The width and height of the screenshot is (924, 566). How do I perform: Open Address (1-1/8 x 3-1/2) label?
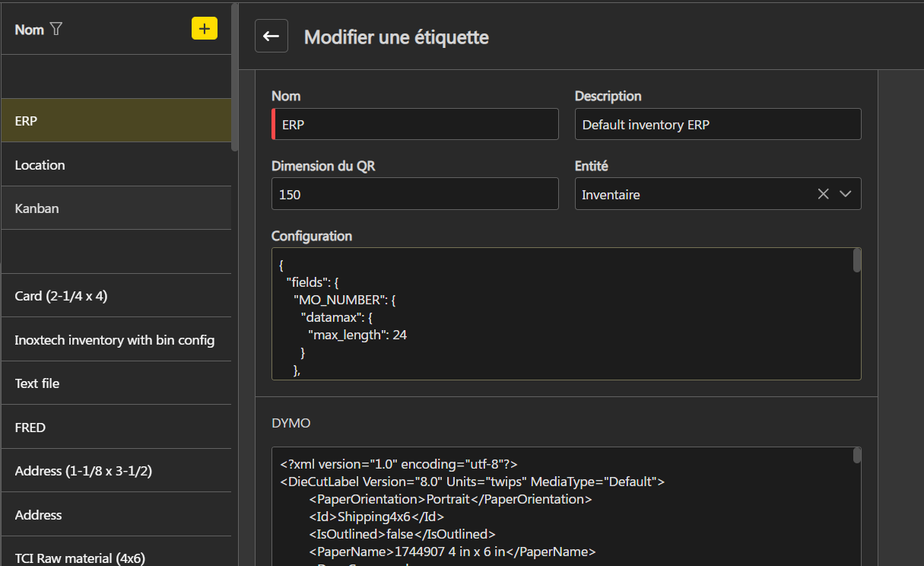click(116, 471)
